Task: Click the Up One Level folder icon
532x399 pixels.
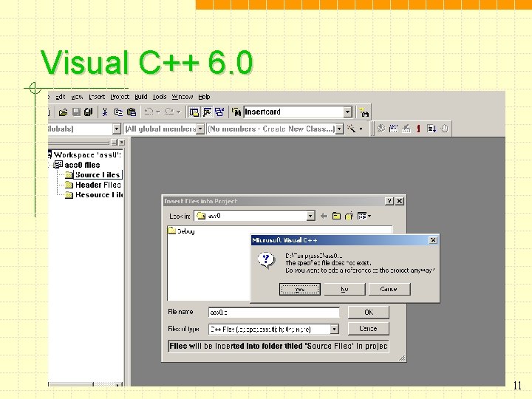Action: (x=336, y=216)
